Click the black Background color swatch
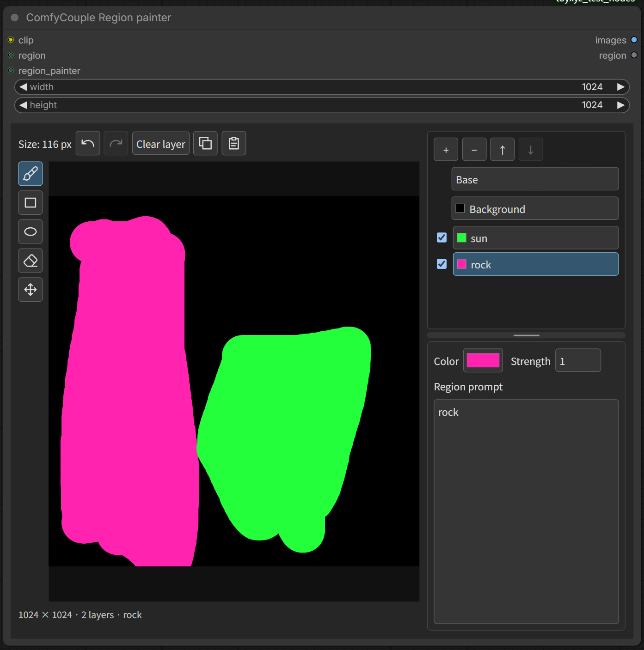Screen dimensions: 644x650 (460, 208)
